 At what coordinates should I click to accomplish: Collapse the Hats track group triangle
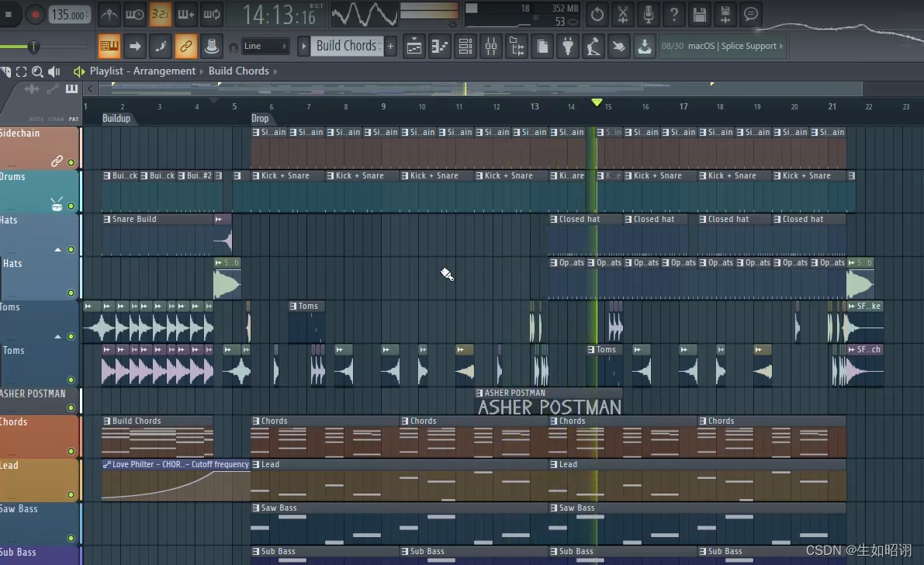click(57, 250)
